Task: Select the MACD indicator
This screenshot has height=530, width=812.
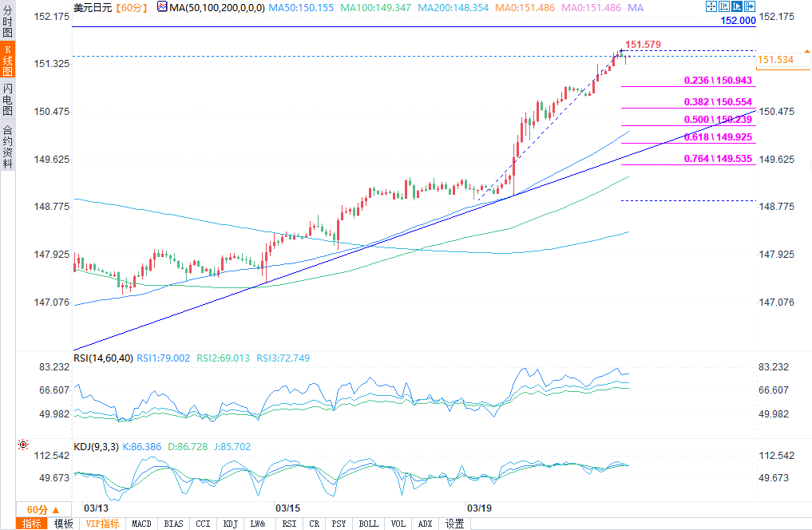Action: pyautogui.click(x=141, y=524)
